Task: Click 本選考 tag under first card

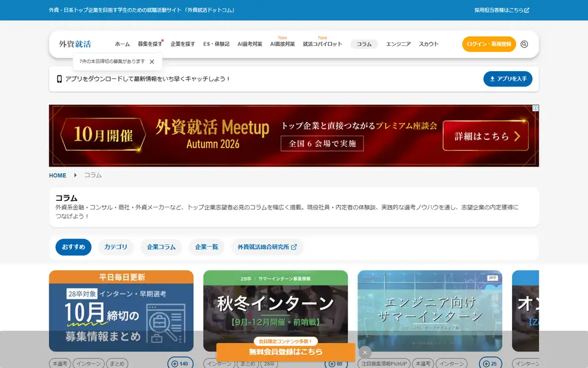Action: [60, 363]
